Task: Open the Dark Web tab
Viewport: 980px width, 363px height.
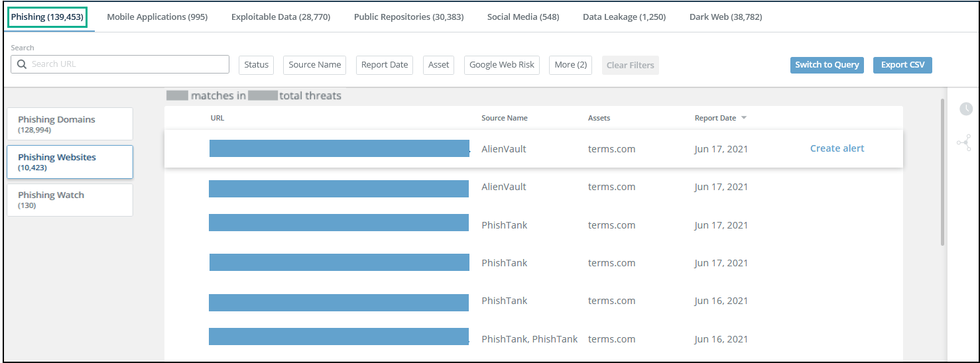Action: (725, 17)
